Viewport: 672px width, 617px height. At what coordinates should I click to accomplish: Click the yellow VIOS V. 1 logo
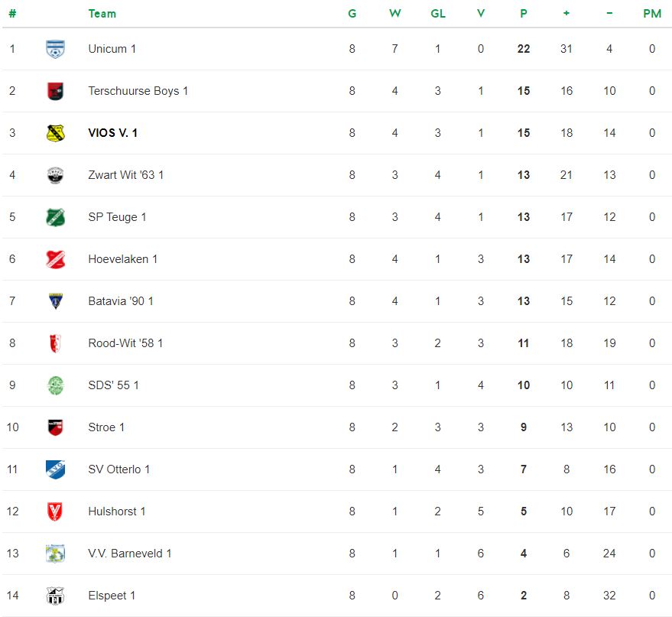[x=55, y=133]
